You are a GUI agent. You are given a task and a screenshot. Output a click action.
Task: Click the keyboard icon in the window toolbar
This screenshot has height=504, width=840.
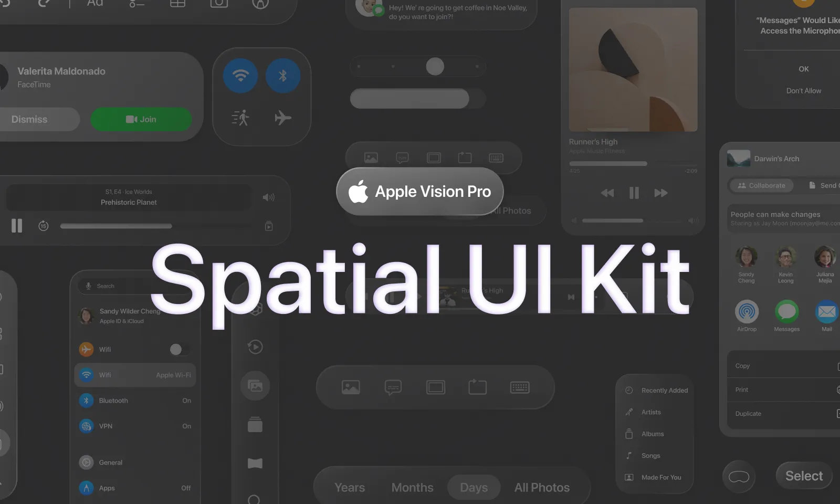pos(496,157)
